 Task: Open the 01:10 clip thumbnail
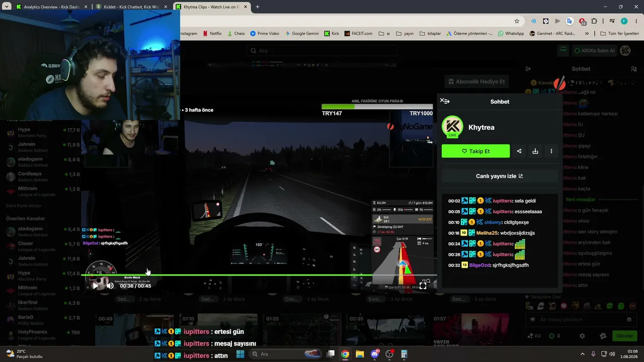(x=218, y=330)
